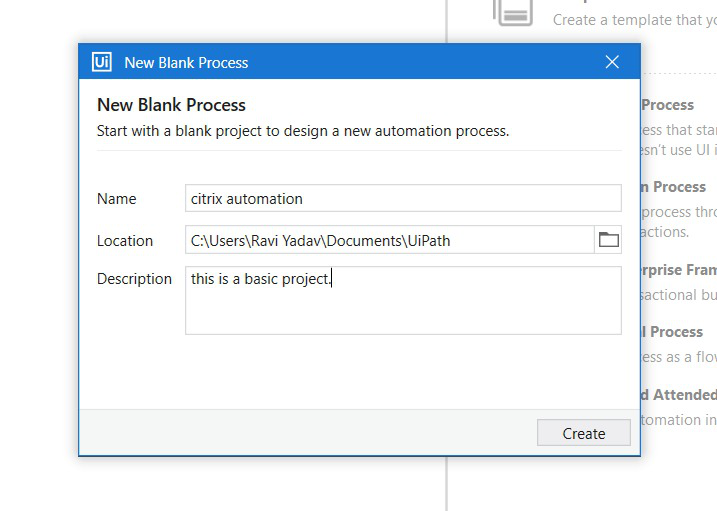Choose the partially hidden 'n Process' entry
Screen dimensions: 717x511
point(673,187)
